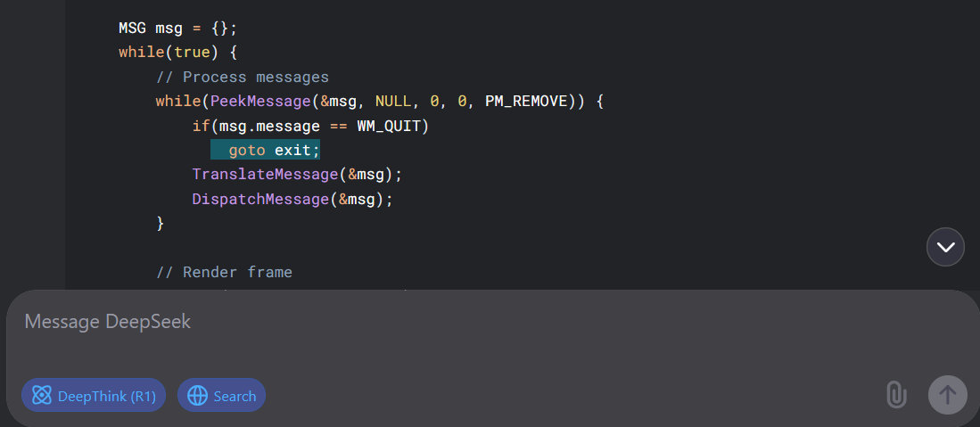Viewport: 980px width, 427px height.
Task: Click the NULL argument in PeekMessage
Action: pos(393,102)
